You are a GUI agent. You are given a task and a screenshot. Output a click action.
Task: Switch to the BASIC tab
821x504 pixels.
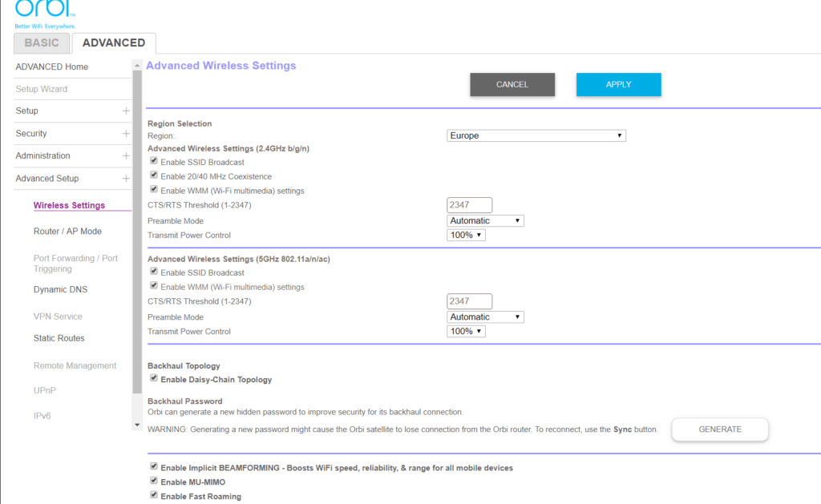42,43
